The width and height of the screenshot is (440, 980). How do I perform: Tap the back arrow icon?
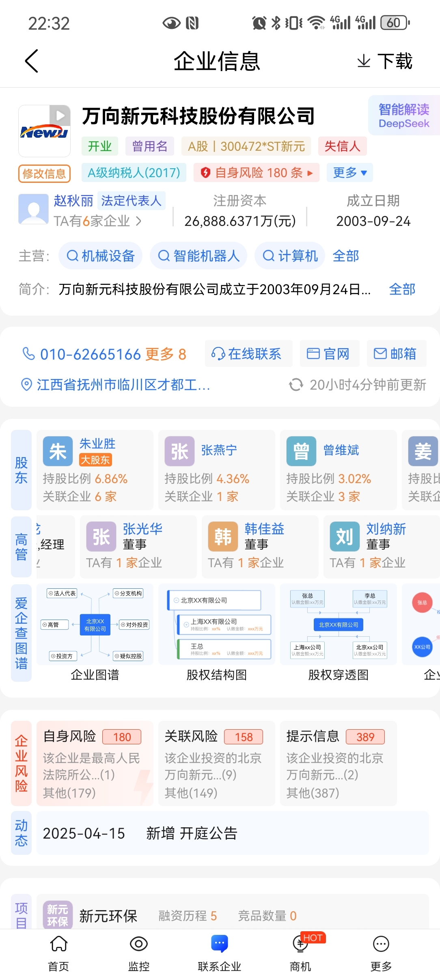[32, 61]
